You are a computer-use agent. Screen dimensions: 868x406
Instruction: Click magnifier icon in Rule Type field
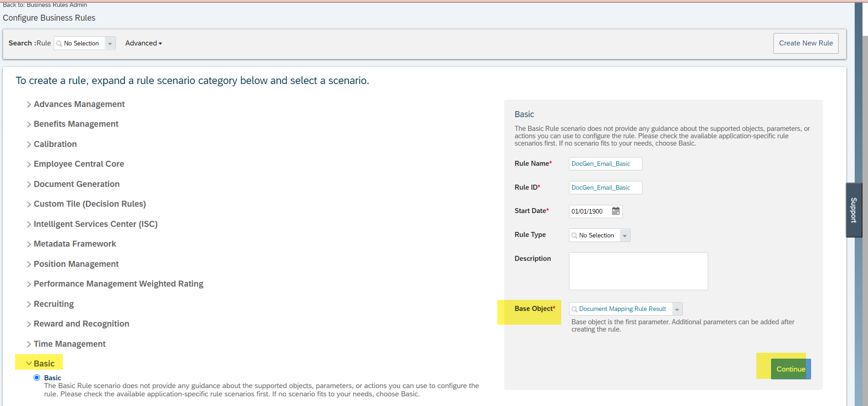(574, 235)
